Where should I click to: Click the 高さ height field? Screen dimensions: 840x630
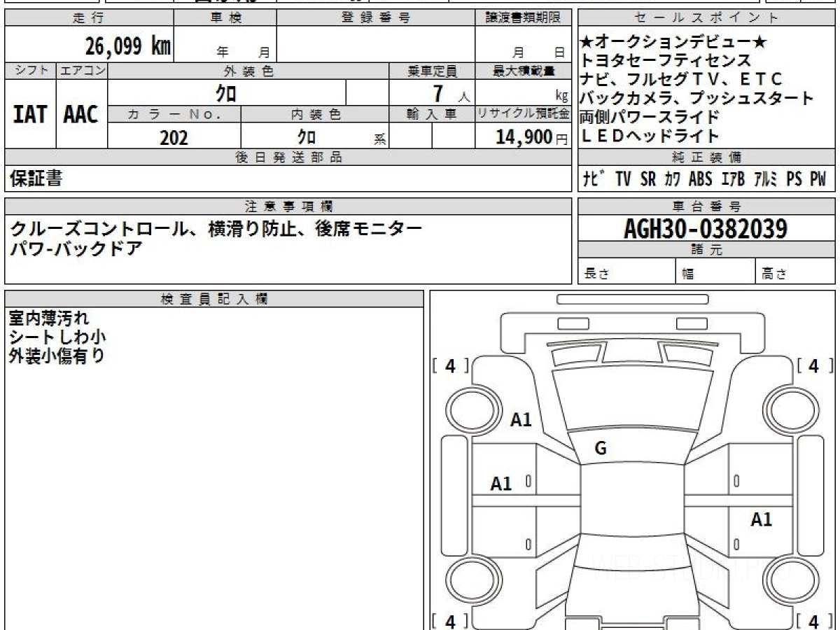pyautogui.click(x=795, y=272)
